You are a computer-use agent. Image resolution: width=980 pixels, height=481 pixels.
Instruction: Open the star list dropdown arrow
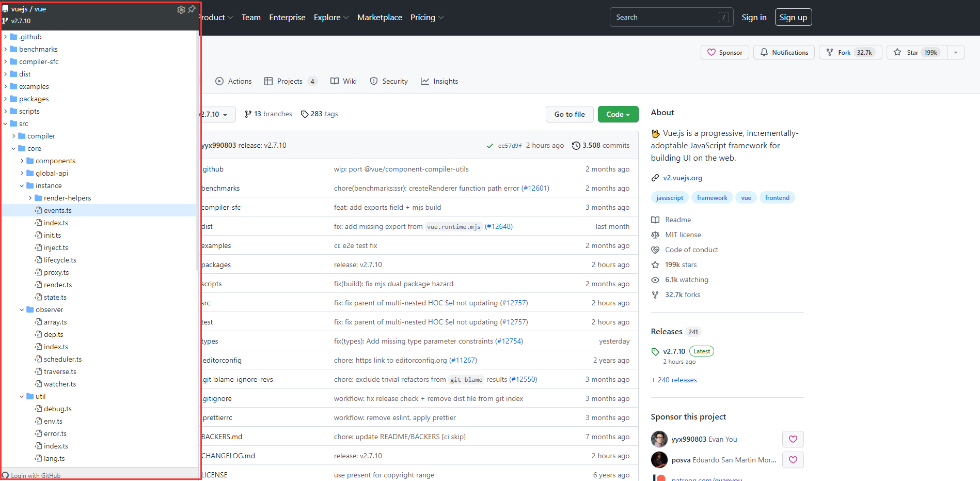pos(956,52)
